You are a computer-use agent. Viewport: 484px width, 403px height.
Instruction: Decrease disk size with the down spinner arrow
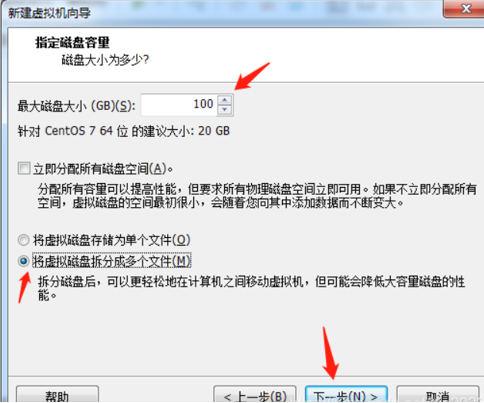(x=225, y=109)
